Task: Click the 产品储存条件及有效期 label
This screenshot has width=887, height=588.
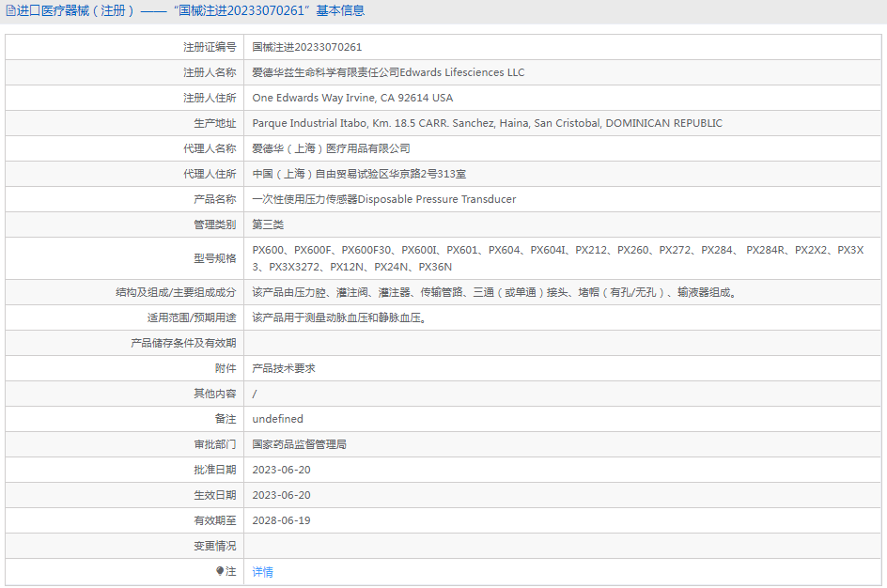Action: click(x=183, y=343)
